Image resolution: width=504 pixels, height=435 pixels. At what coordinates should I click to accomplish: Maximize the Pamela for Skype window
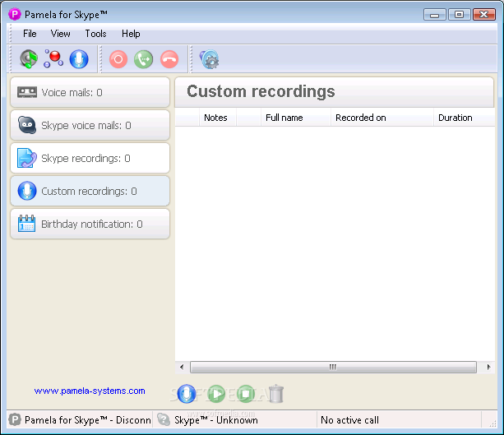pyautogui.click(x=460, y=15)
